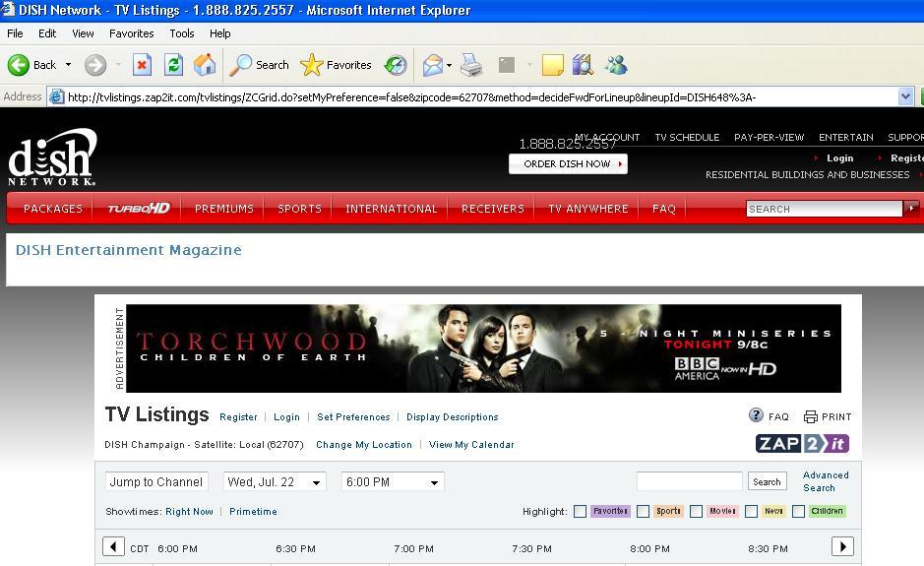This screenshot has height=566, width=924.
Task: Toggle Sports highlight checkbox
Action: click(x=643, y=511)
